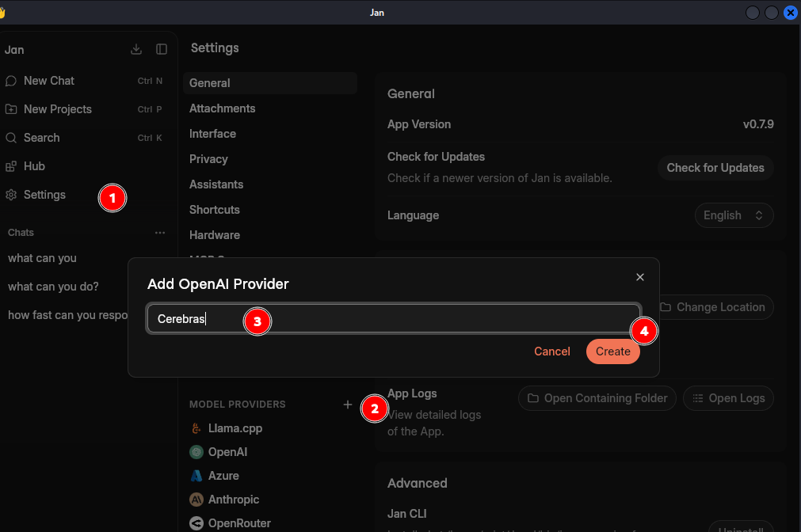Open the Assistants settings section
Viewport: 801px width, 532px height.
click(269, 184)
